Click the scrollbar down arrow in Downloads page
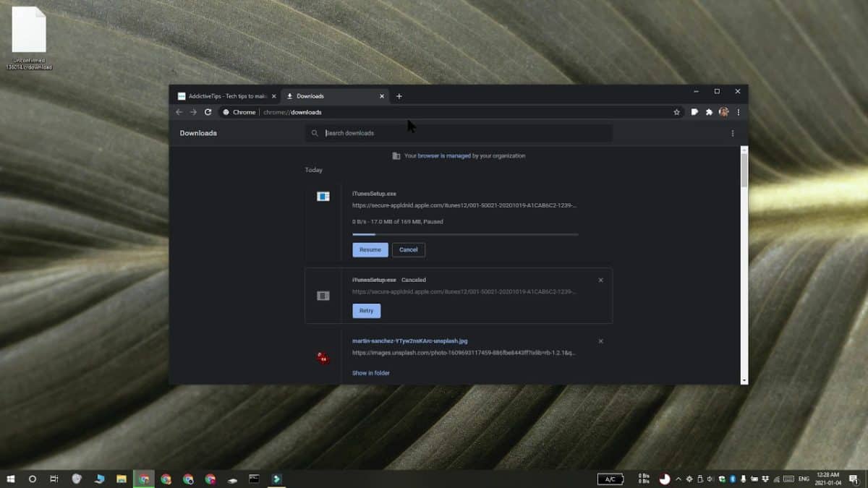 (x=744, y=380)
